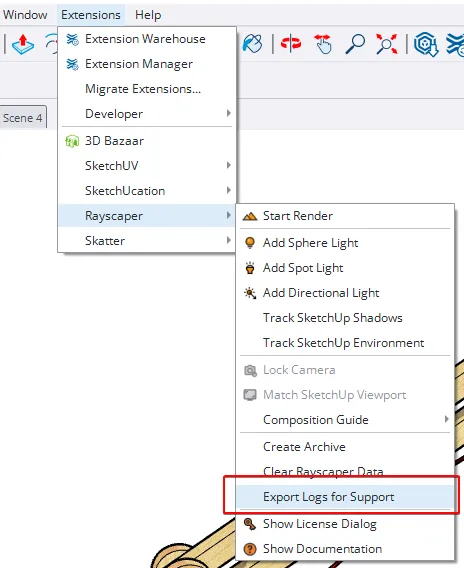
Task: Open Extension Manager
Action: click(x=147, y=64)
